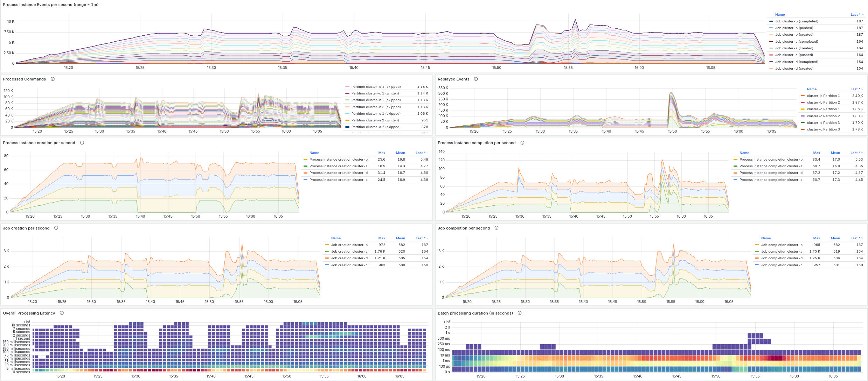Click color swatch of Job completion cluster-b
This screenshot has width=868, height=381.
point(757,245)
